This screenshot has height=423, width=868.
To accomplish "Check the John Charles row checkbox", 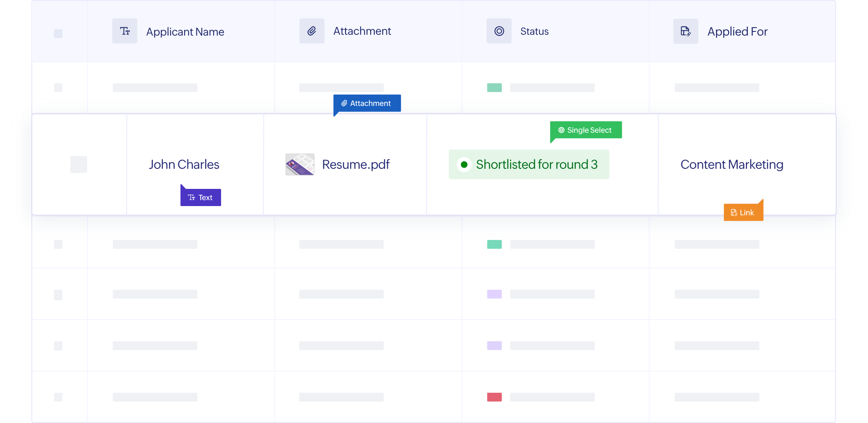I will point(79,165).
